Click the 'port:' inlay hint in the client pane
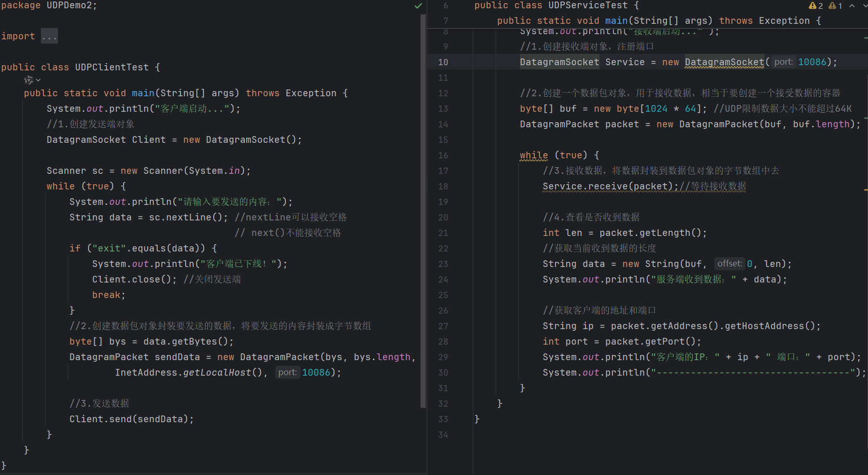Screen dimensions: 868x475 [x=288, y=373]
